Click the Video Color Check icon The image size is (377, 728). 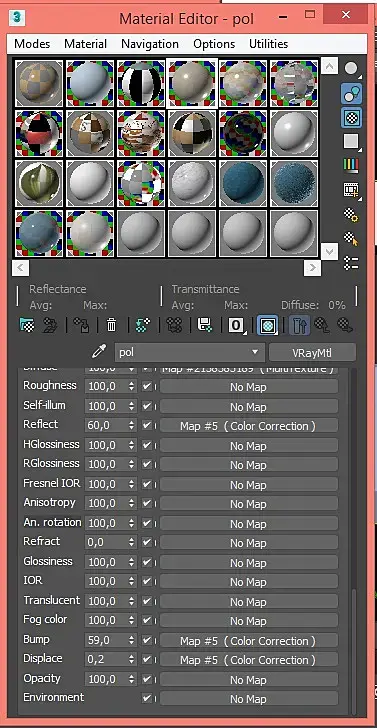pos(351,165)
